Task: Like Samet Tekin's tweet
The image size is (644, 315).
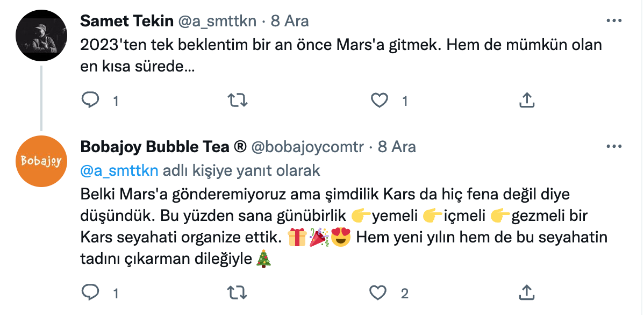Action: tap(380, 100)
